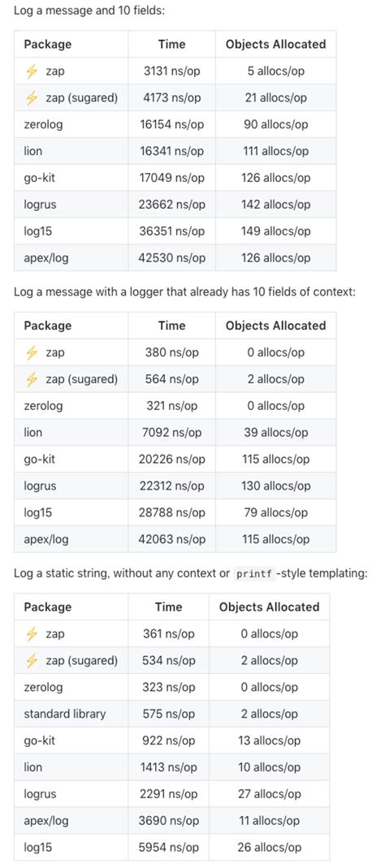Click lightning icon next to zap (sugared) in first table

32,98
